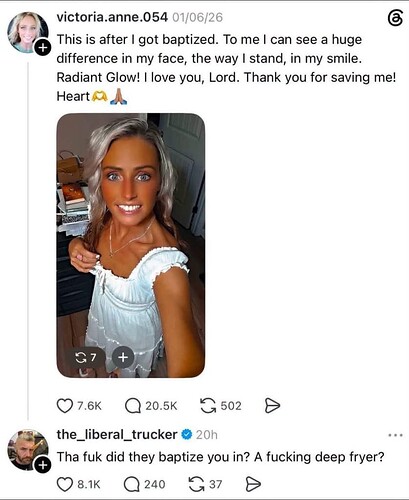
Task: Open the three-dot menu on the reply
Action: point(396,435)
